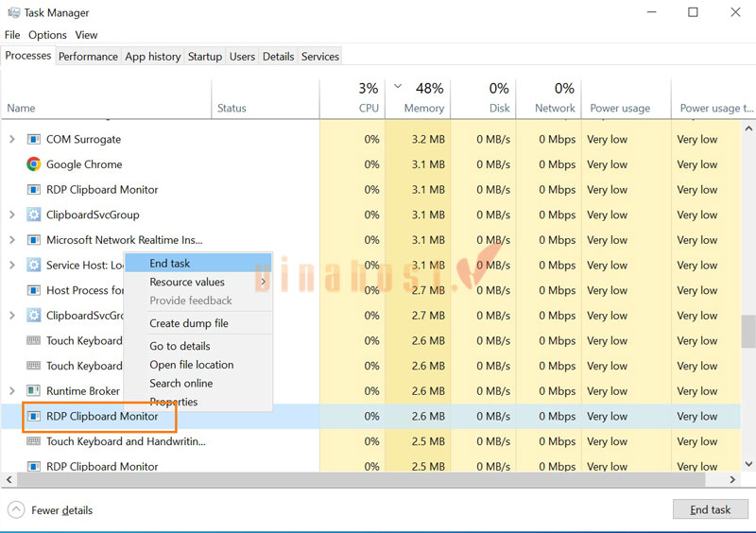Click the Host Process icon
The image size is (756, 533).
(x=33, y=290)
